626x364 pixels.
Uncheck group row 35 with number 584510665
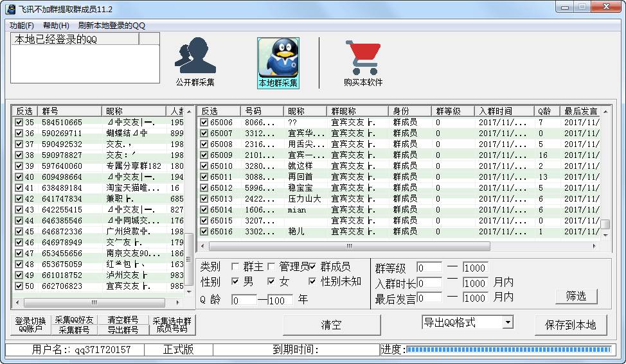tap(19, 122)
